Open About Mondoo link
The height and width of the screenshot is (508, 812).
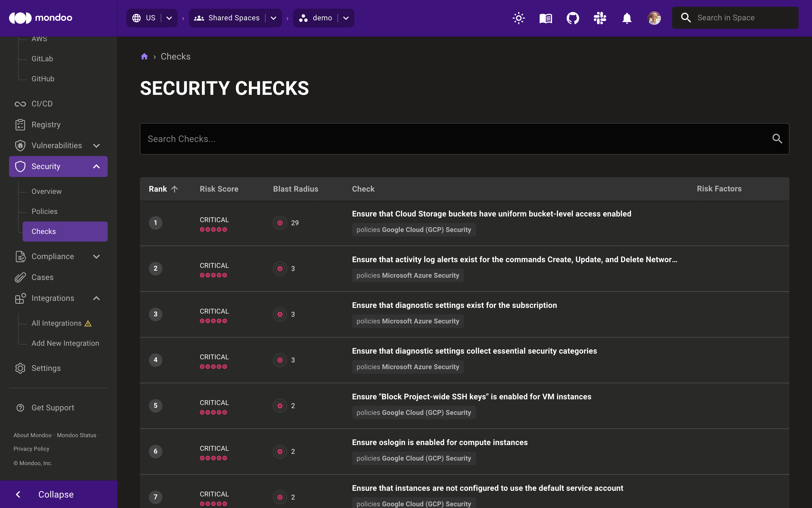(x=32, y=435)
